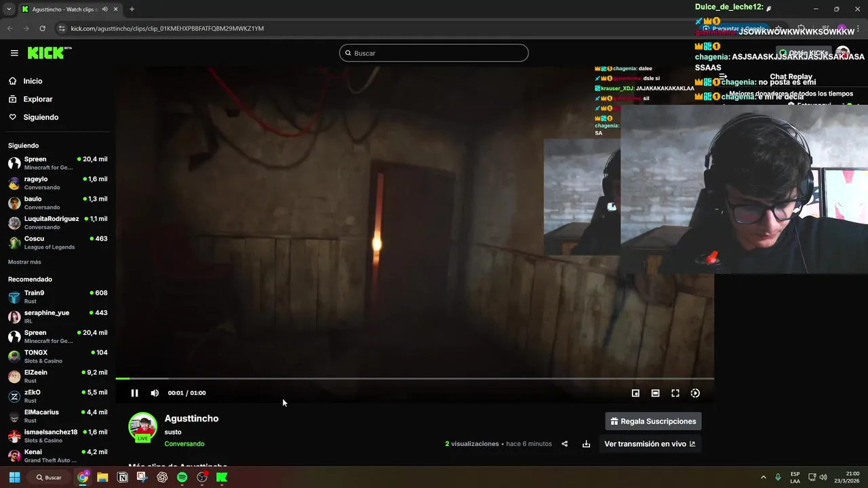Open File Explorer from the taskbar
The width and height of the screenshot is (868, 488).
coord(102,477)
